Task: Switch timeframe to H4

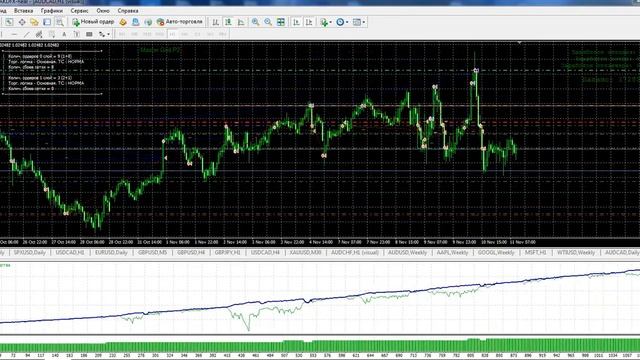Action: (185, 34)
